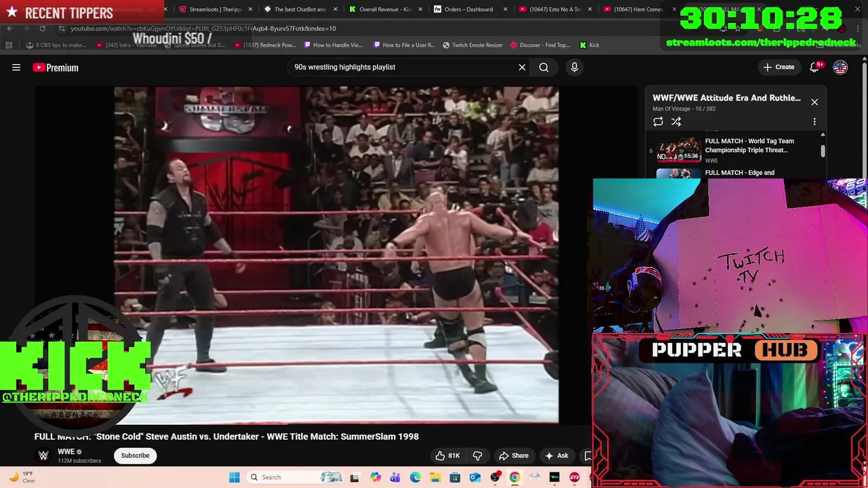Launch Copilot from the taskbar
Viewport: 868px width, 488px height.
coord(375,477)
